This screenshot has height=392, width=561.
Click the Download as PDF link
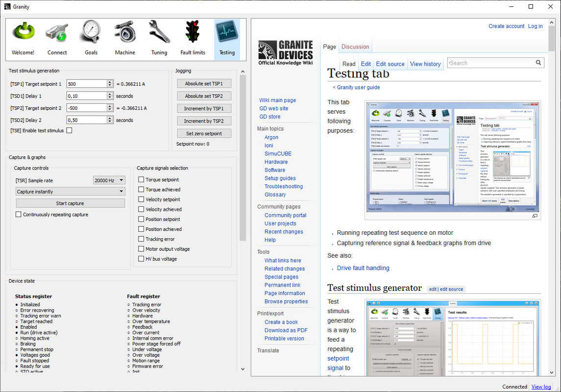(286, 330)
